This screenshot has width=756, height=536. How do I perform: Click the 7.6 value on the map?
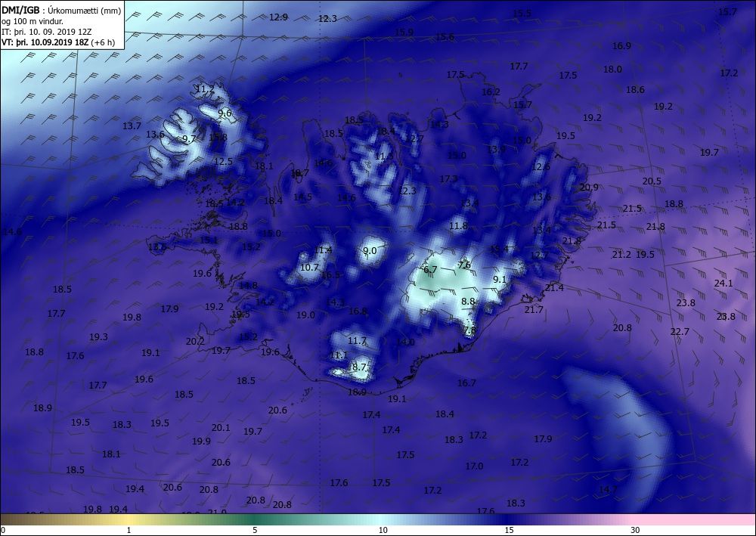coord(464,265)
